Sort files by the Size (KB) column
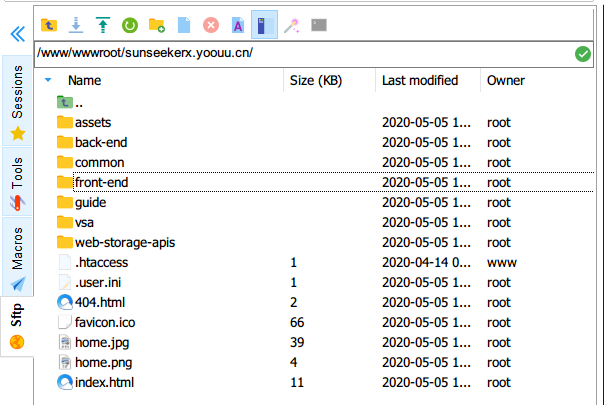Screen dimensions: 604x405 pos(315,80)
